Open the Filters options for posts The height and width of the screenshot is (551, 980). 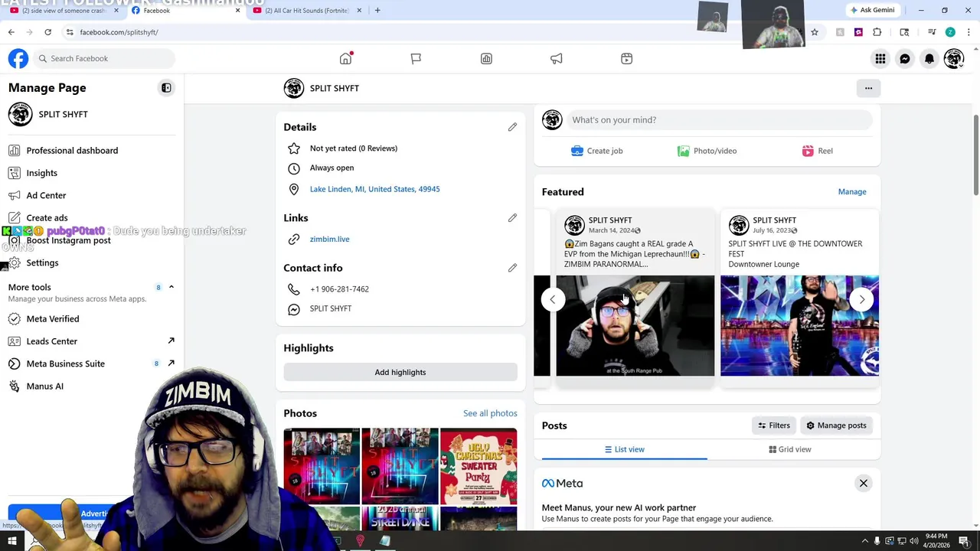click(x=774, y=425)
